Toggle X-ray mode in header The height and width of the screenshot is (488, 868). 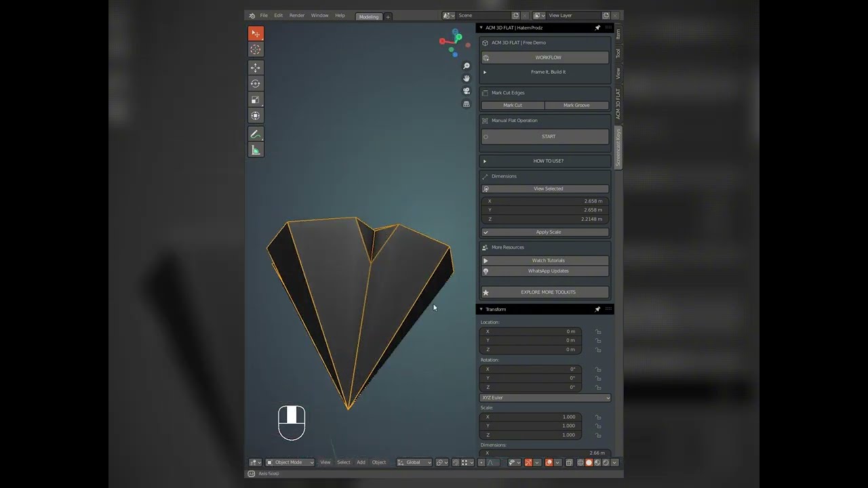click(x=569, y=462)
